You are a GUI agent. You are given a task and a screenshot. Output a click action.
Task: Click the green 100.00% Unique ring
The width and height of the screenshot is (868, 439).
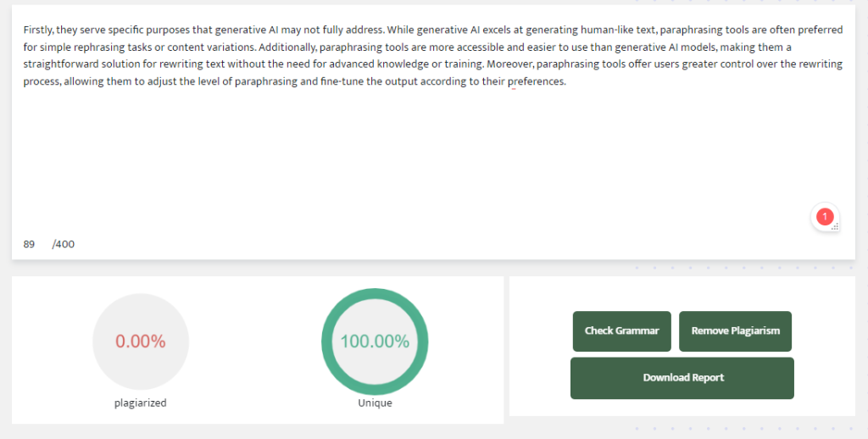[x=375, y=342]
